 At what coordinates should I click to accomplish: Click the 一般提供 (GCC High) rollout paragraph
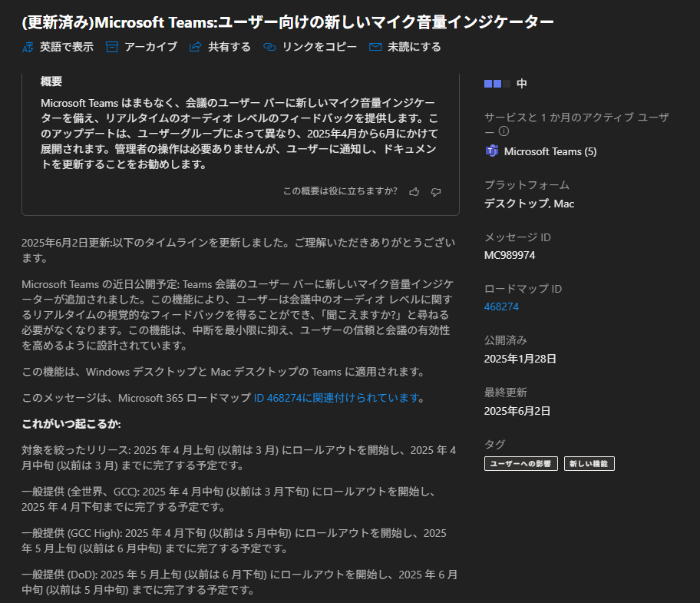pyautogui.click(x=234, y=541)
